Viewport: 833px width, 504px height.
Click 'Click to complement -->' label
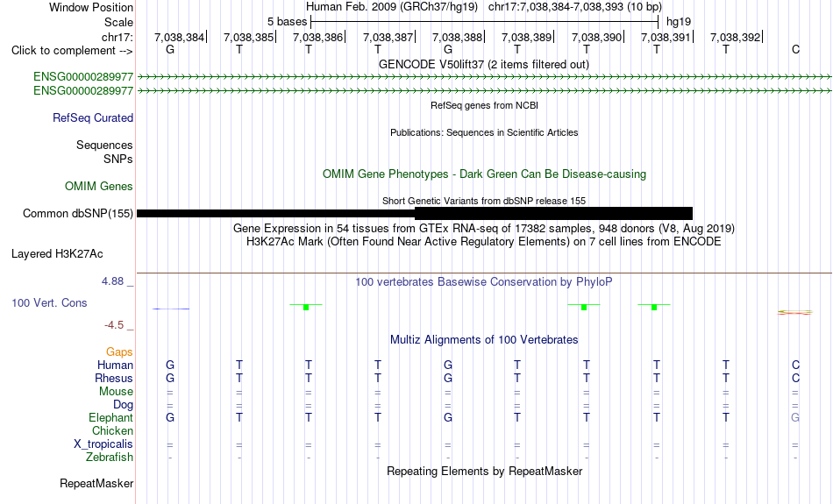tap(72, 51)
